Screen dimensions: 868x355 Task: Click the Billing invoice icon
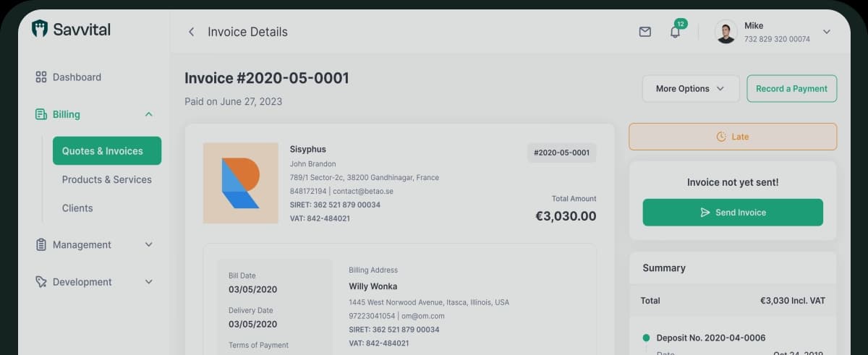[x=41, y=114]
